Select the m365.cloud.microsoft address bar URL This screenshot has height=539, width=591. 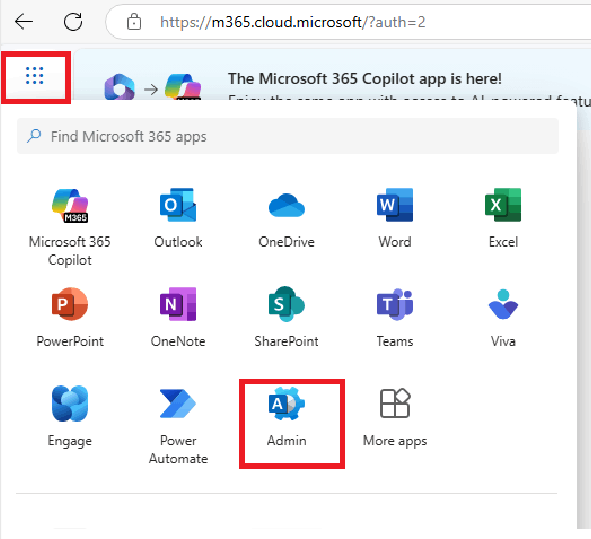292,22
